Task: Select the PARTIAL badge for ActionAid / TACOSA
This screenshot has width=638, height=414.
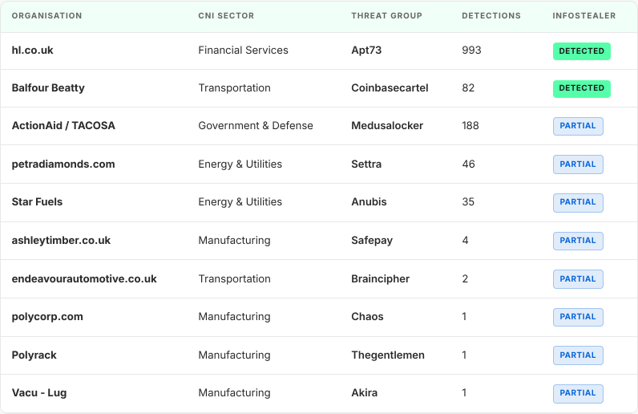Action: coord(578,126)
